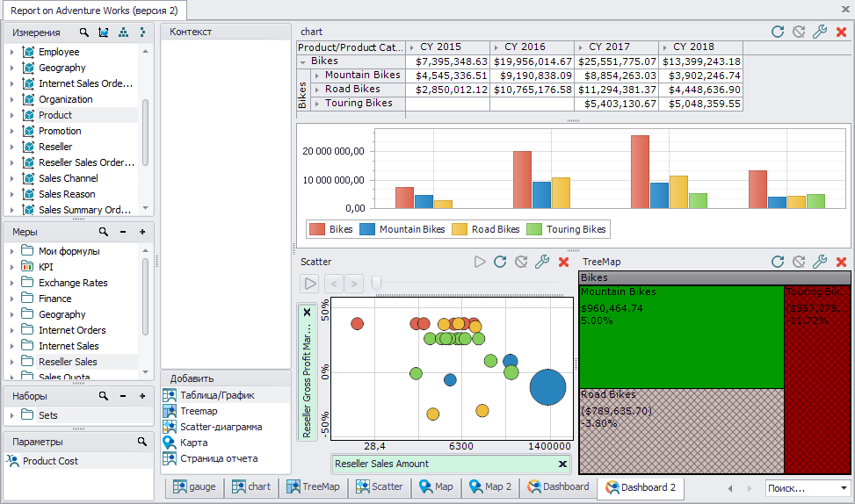Open TreeMap panel wrench settings
Image resolution: width=855 pixels, height=504 pixels.
pos(820,262)
